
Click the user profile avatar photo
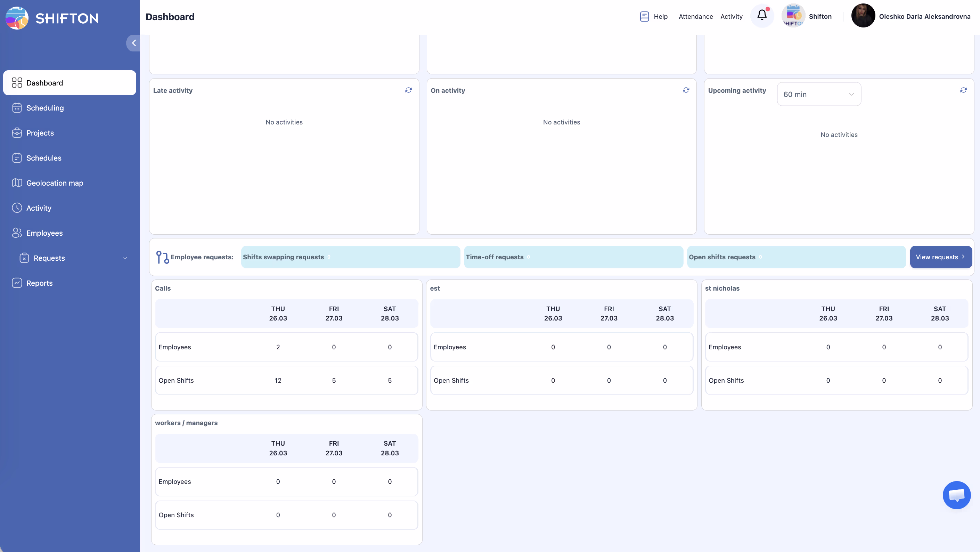point(863,16)
